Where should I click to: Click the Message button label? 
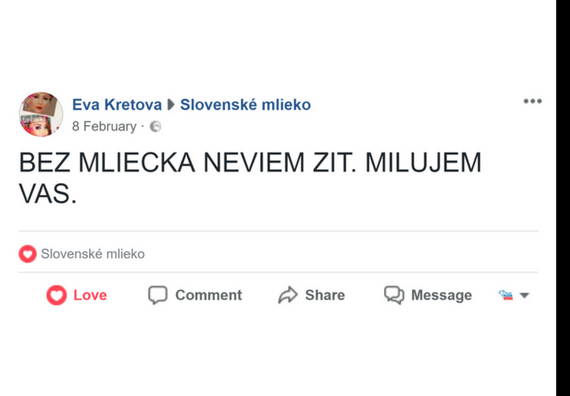441,295
